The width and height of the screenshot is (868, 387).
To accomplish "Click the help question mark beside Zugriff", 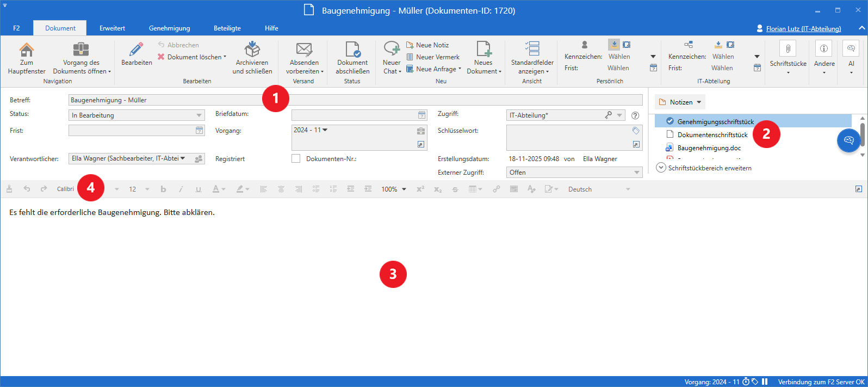I will (635, 115).
